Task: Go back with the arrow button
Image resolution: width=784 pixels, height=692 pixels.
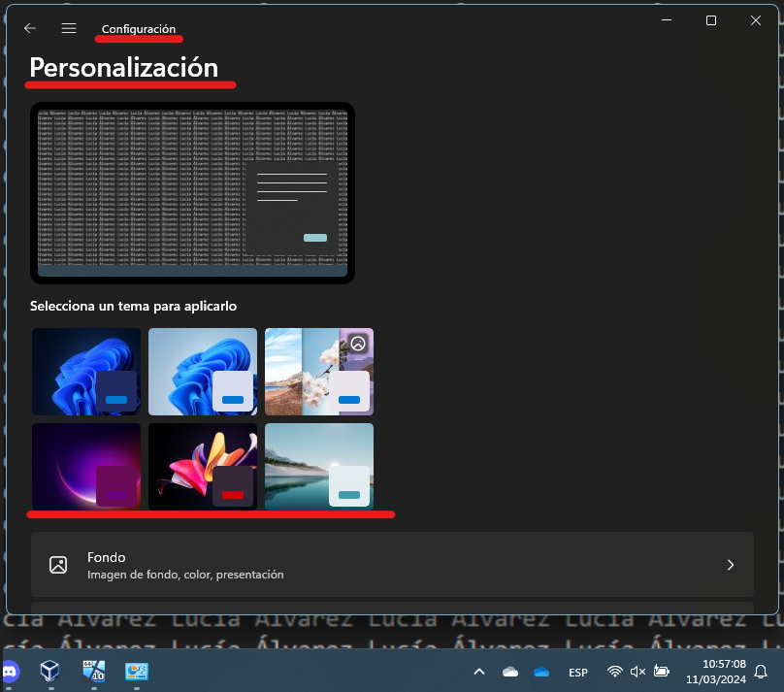Action: 29,28
